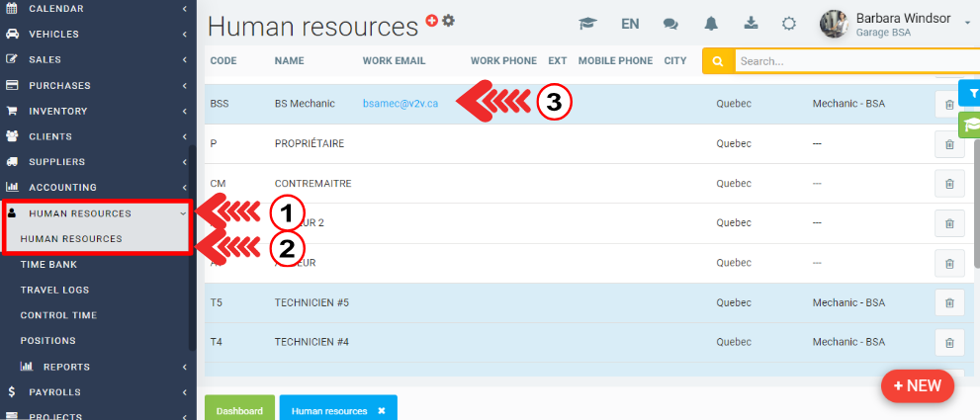Click the red + NEW button
Image resolution: width=980 pixels, height=420 pixels.
(917, 385)
